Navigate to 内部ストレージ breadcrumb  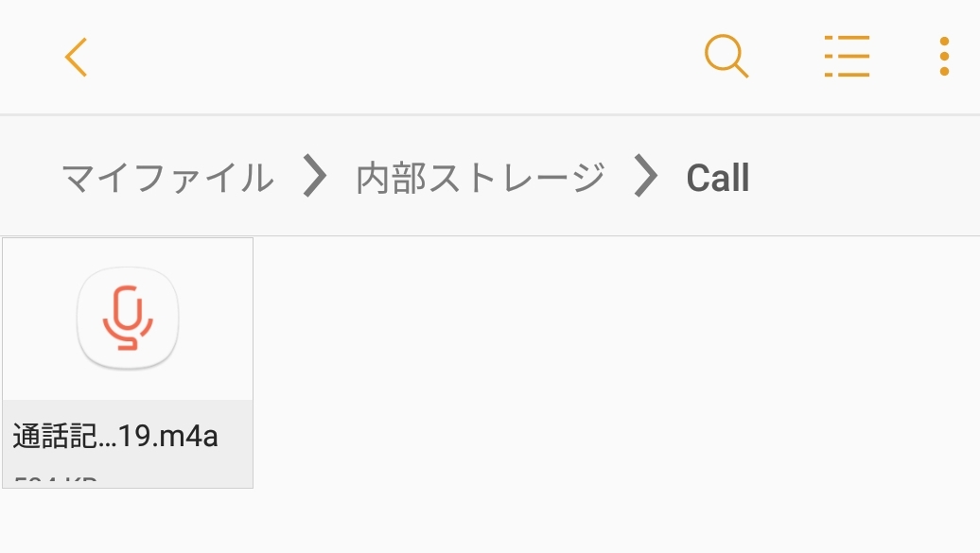pos(481,178)
